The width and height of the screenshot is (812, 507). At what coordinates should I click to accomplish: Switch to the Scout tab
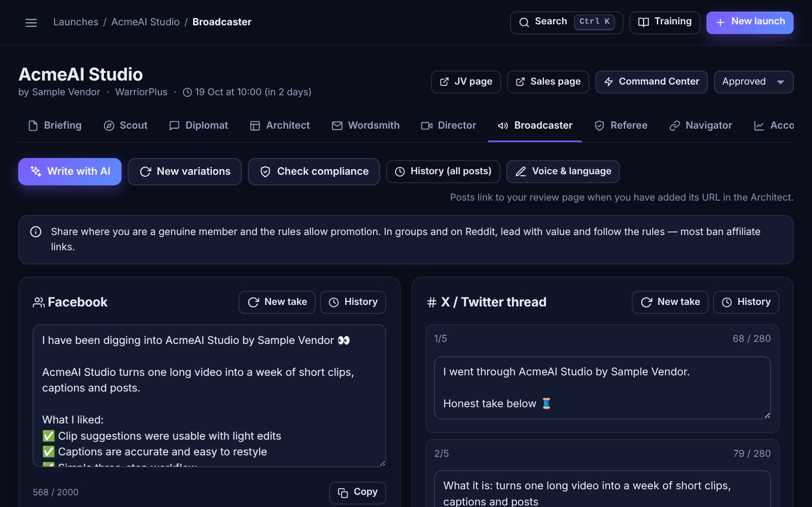[x=126, y=126]
